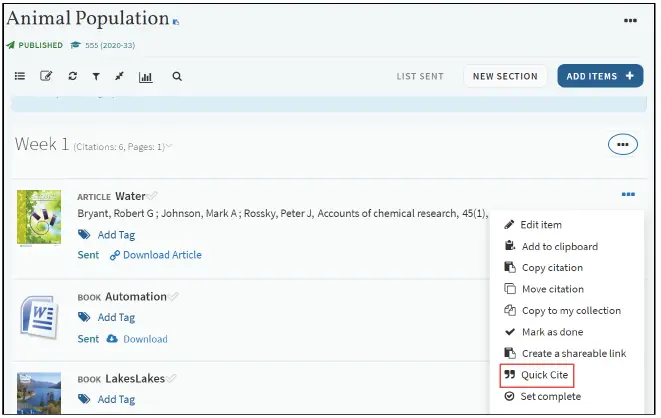Click the Water article cover thumbnail
Screen dimensions: 661x418
(39, 218)
